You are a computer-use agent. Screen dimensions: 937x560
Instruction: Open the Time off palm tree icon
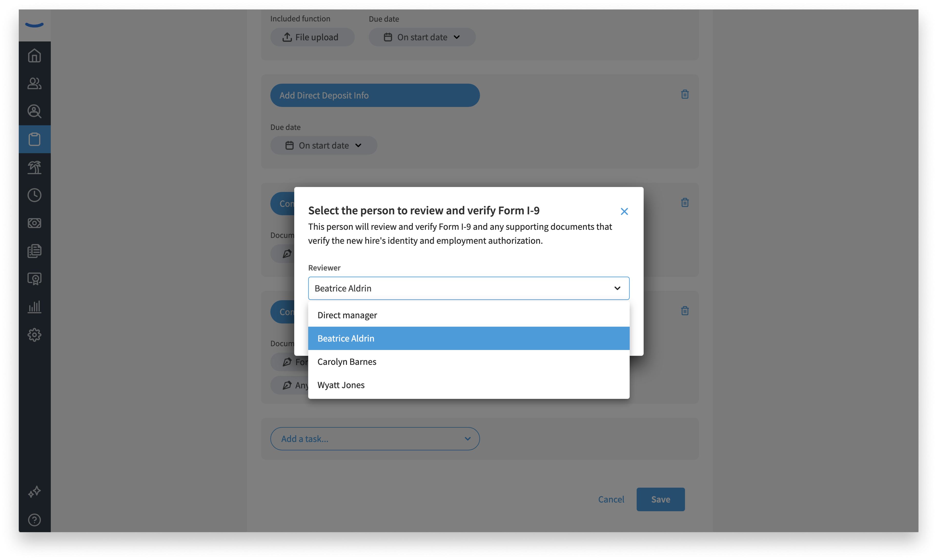click(x=34, y=167)
